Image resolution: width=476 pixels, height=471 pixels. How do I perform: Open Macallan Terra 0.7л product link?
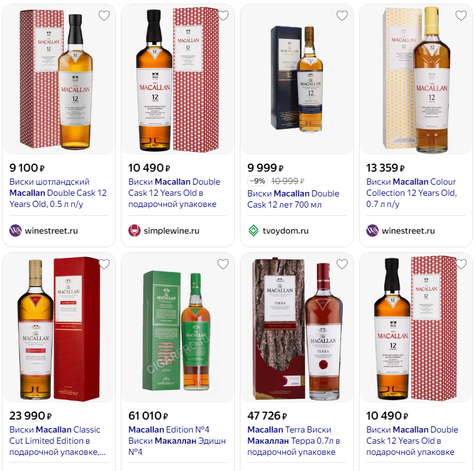click(294, 441)
